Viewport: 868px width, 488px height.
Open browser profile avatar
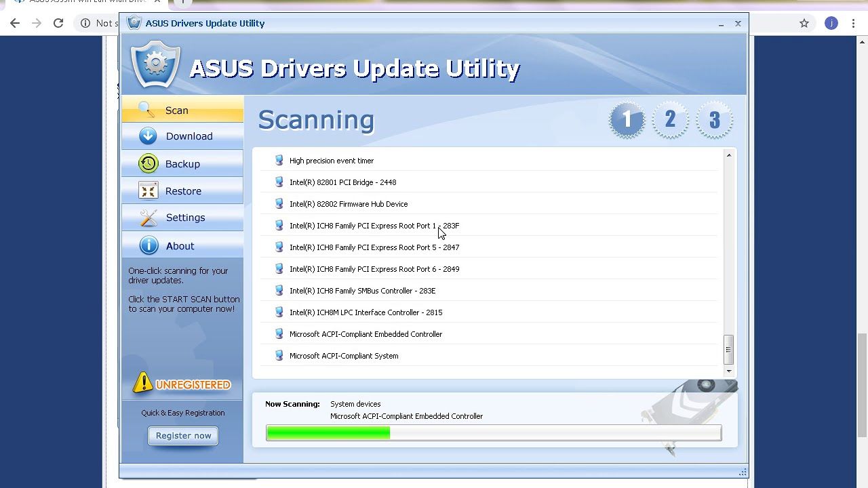(x=831, y=23)
